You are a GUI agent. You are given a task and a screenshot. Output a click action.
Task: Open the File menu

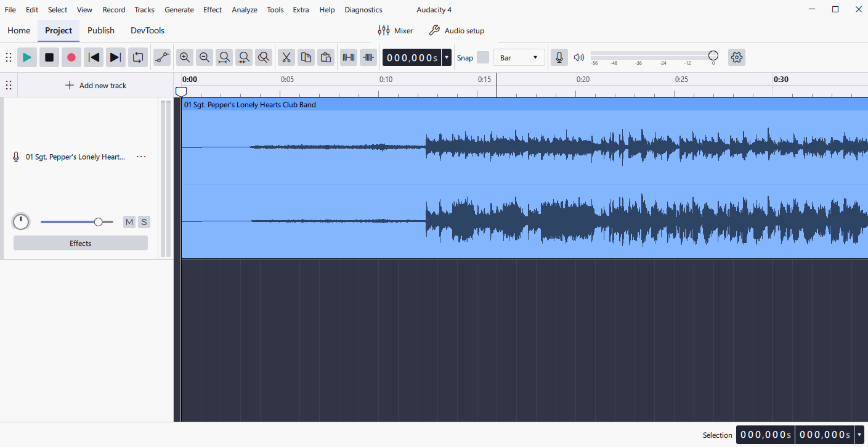coord(10,10)
